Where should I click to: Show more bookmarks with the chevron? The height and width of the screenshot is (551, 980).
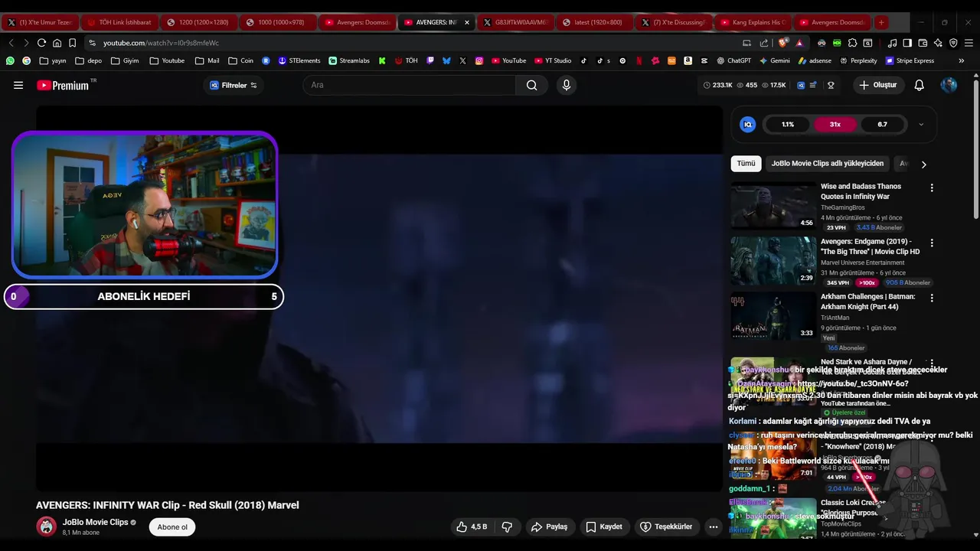coord(962,60)
